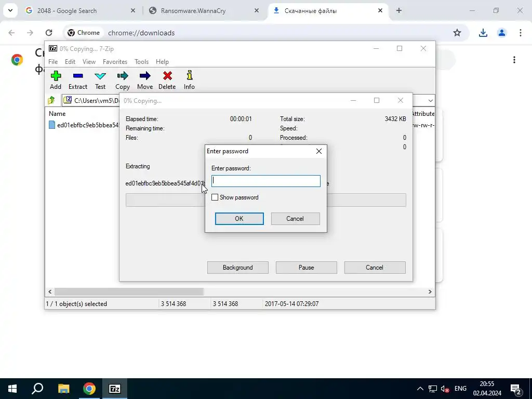532x399 pixels.
Task: Open Chrome's three-dot main menu
Action: 520,33
